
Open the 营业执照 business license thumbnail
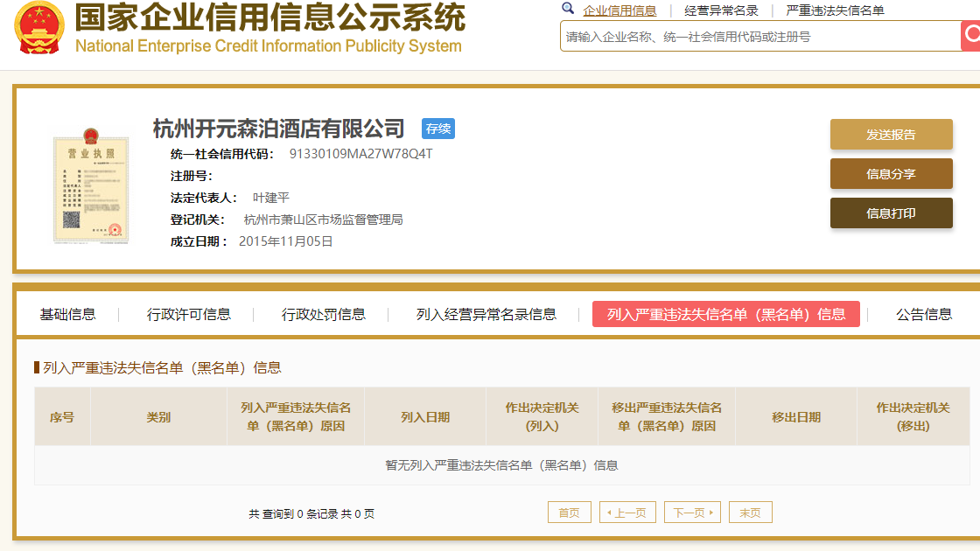(91, 185)
